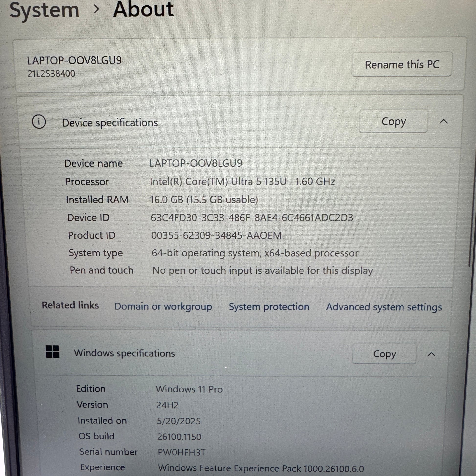
Task: Select install date 5/20/2025
Action: (x=179, y=421)
